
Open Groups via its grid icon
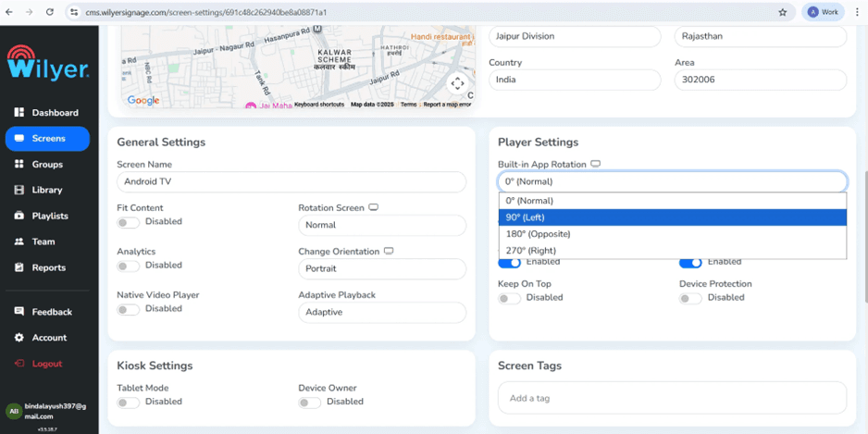19,164
